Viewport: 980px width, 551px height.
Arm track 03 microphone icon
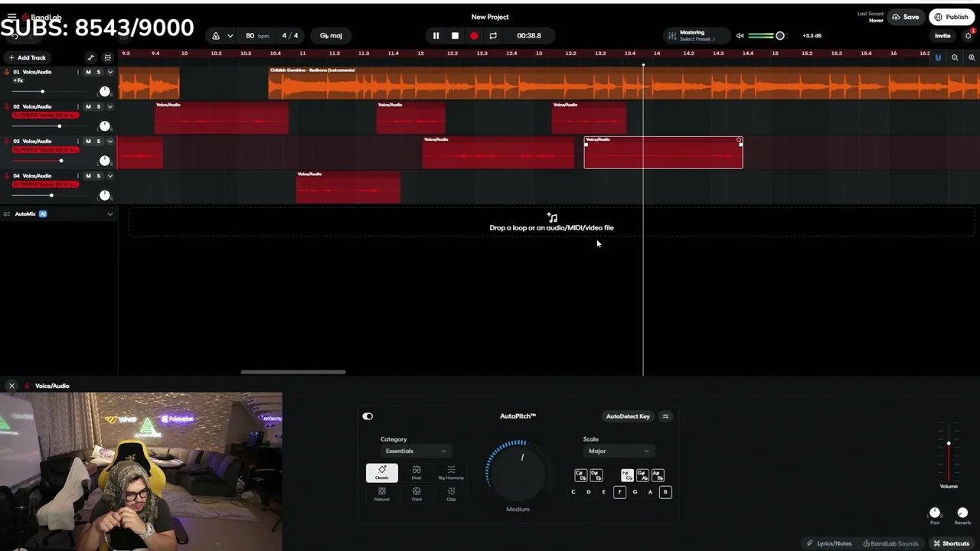point(7,141)
